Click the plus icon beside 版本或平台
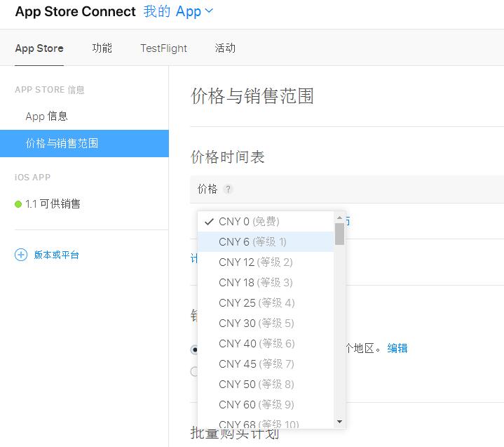 click(x=21, y=255)
